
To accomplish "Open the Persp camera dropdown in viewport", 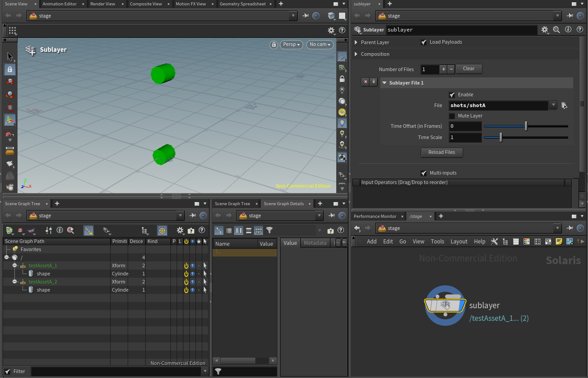I will tap(290, 45).
